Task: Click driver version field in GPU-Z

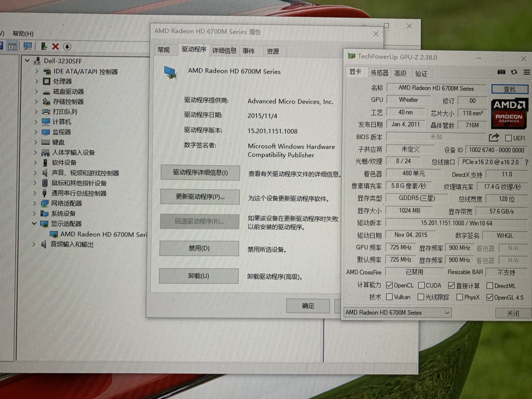Action: [x=457, y=223]
